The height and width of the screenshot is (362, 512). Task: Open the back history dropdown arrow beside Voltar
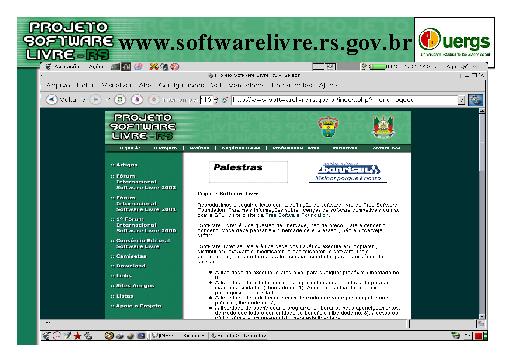[84, 100]
